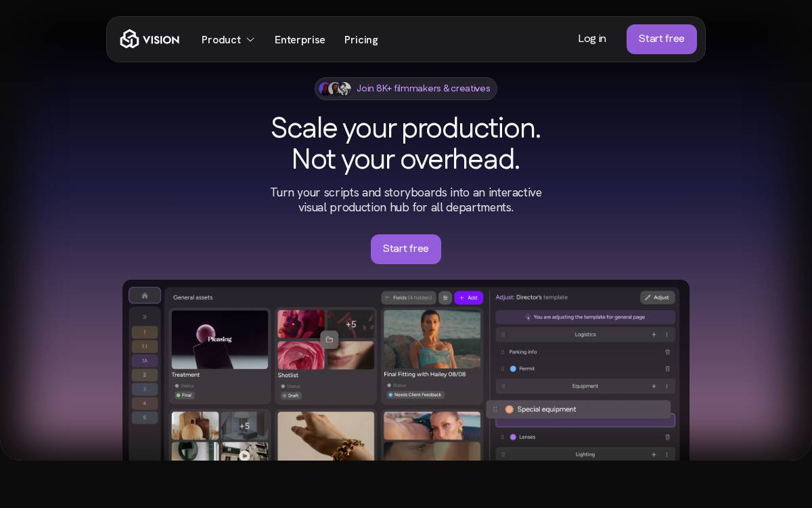The height and width of the screenshot is (508, 812).
Task: Click Start free in the navbar
Action: (x=662, y=39)
